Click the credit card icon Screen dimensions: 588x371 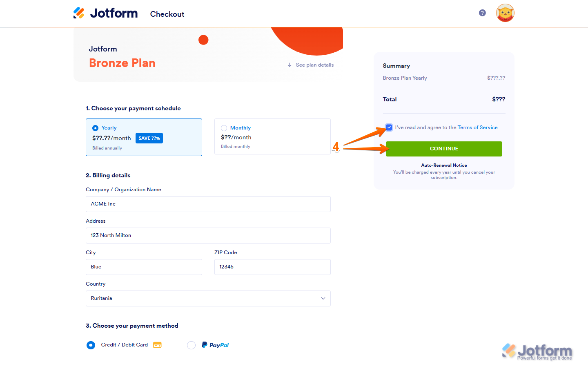click(157, 345)
